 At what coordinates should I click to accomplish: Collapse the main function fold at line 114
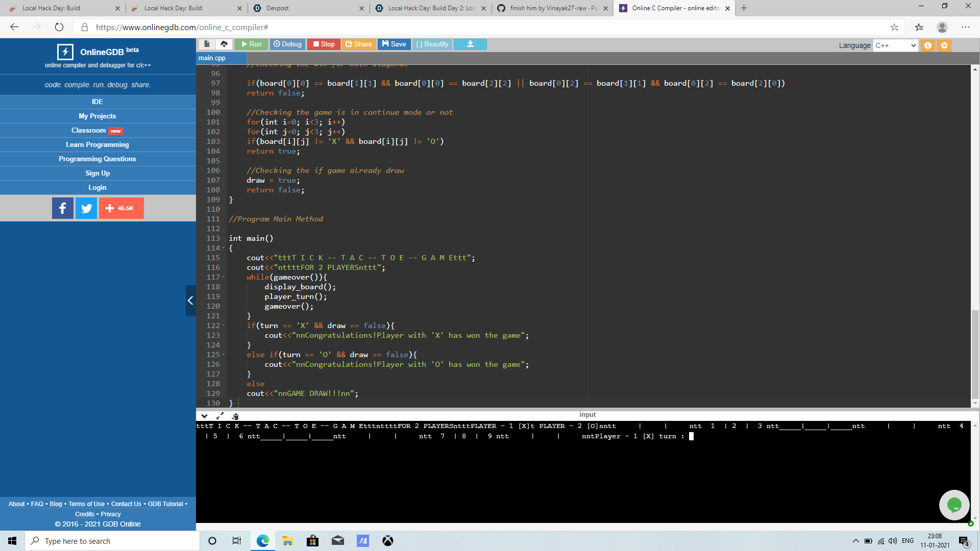[x=224, y=248]
